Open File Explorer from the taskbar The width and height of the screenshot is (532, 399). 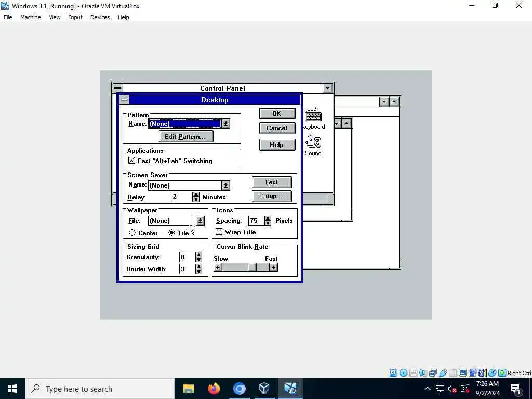point(188,389)
